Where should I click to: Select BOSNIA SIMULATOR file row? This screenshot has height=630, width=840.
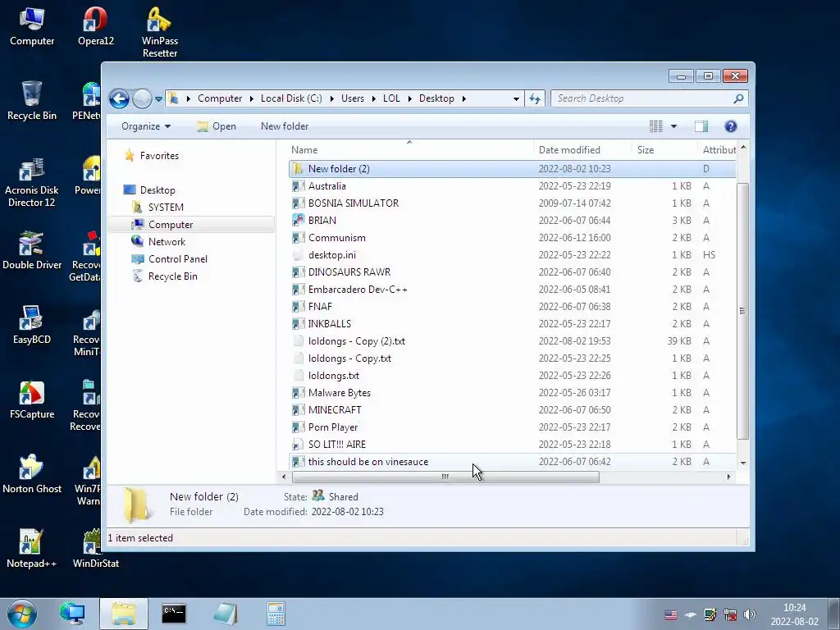click(512, 203)
